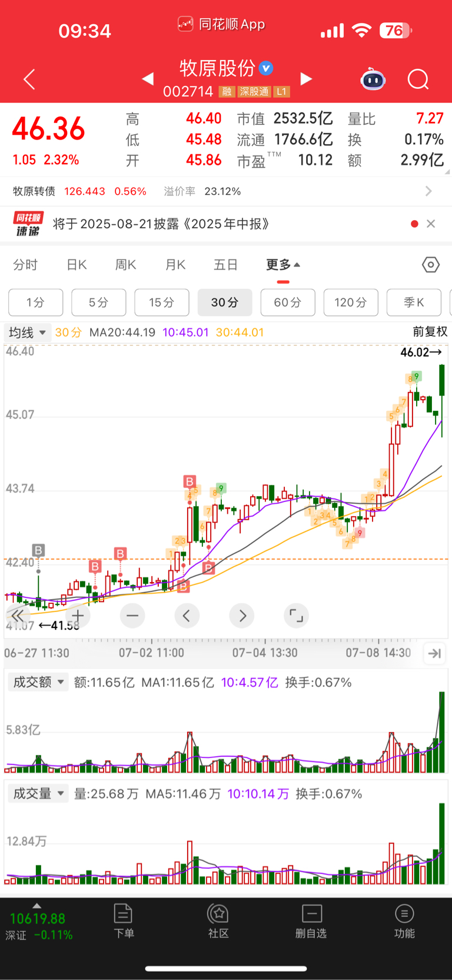Open the 均线 indicator dropdown

pyautogui.click(x=28, y=333)
